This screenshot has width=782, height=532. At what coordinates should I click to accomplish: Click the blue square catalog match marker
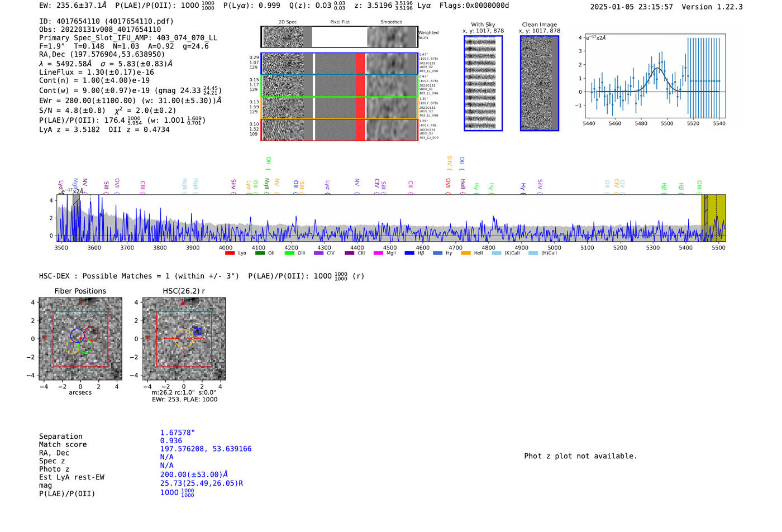(x=197, y=331)
